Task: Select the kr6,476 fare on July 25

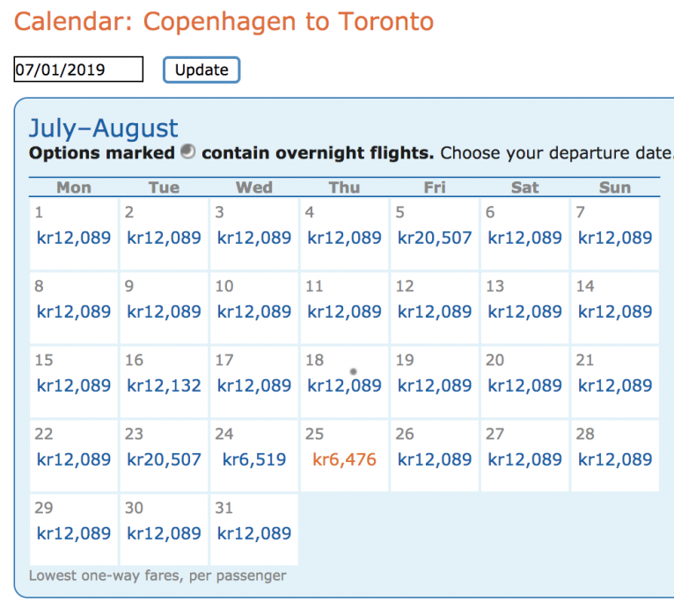Action: (344, 459)
